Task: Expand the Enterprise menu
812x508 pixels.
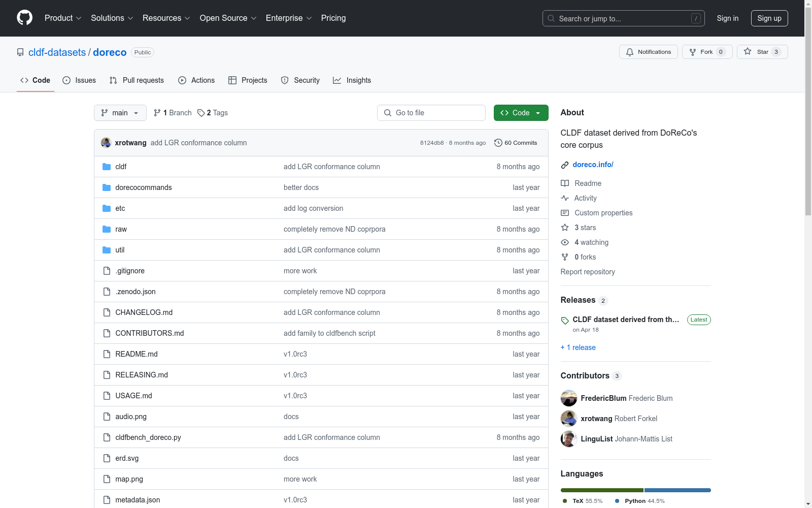Action: coord(289,18)
